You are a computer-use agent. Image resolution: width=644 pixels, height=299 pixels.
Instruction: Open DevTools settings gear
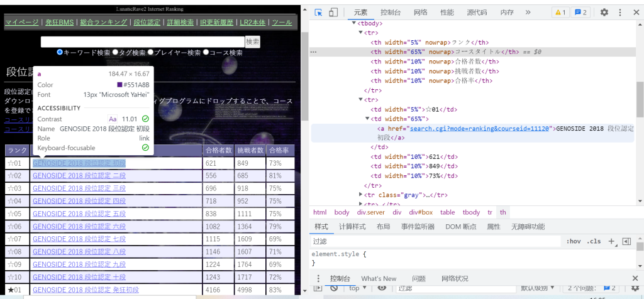(x=604, y=12)
